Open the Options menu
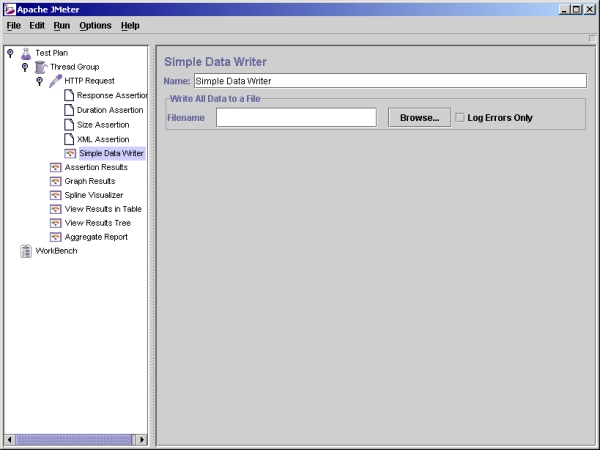This screenshot has width=600, height=450. click(x=95, y=25)
